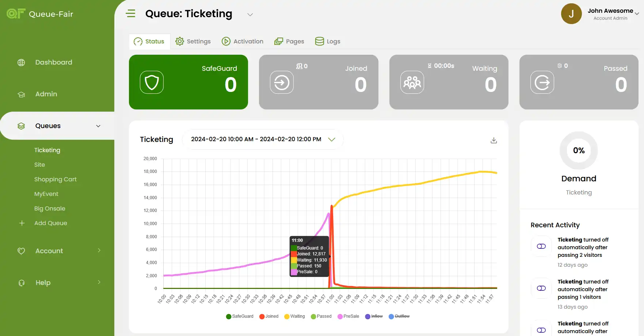Hide the PreSale series in legend
The image size is (644, 336).
(348, 316)
